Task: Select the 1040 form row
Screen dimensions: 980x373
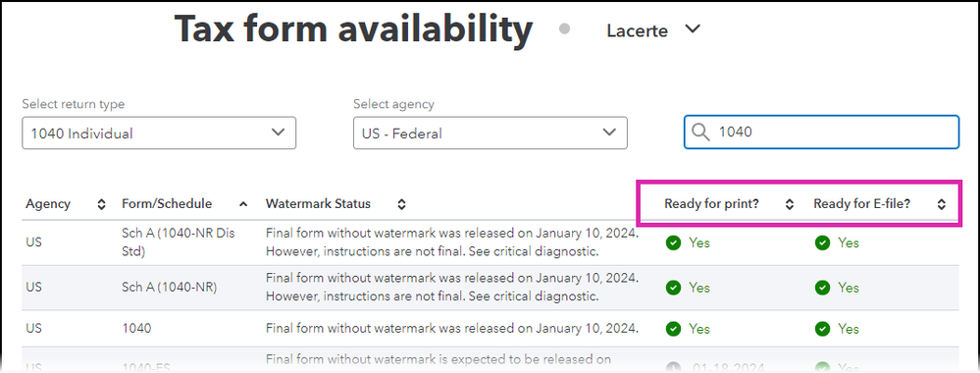Action: [490, 329]
